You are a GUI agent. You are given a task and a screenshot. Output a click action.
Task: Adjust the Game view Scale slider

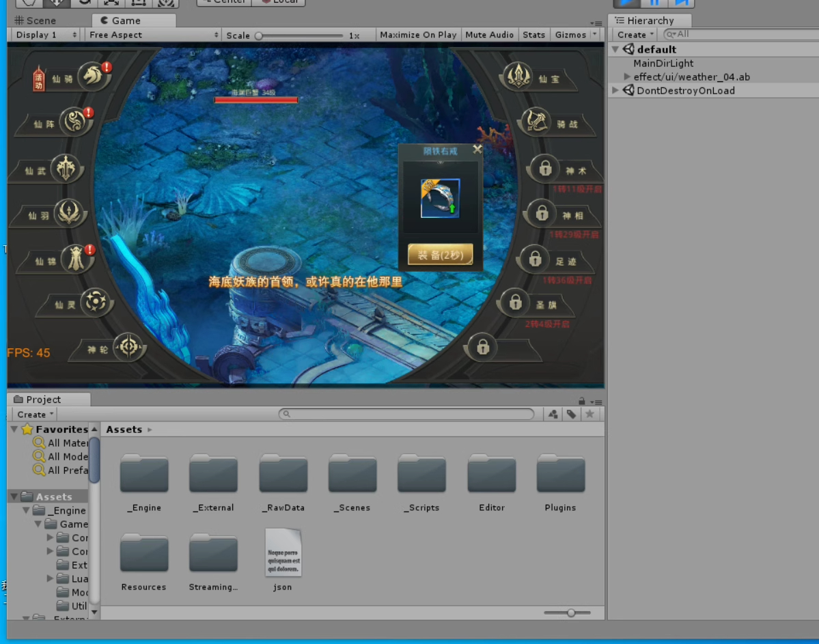260,36
